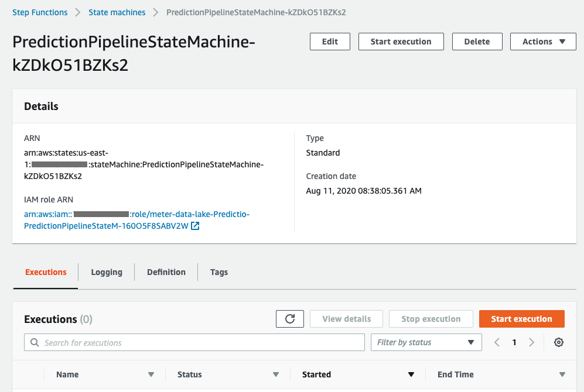The image size is (584, 392).
Task: Sort by End Time column arrow
Action: (x=562, y=374)
